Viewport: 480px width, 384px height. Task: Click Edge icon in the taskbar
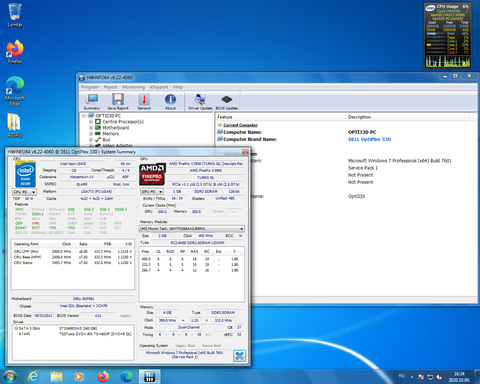tap(126, 377)
